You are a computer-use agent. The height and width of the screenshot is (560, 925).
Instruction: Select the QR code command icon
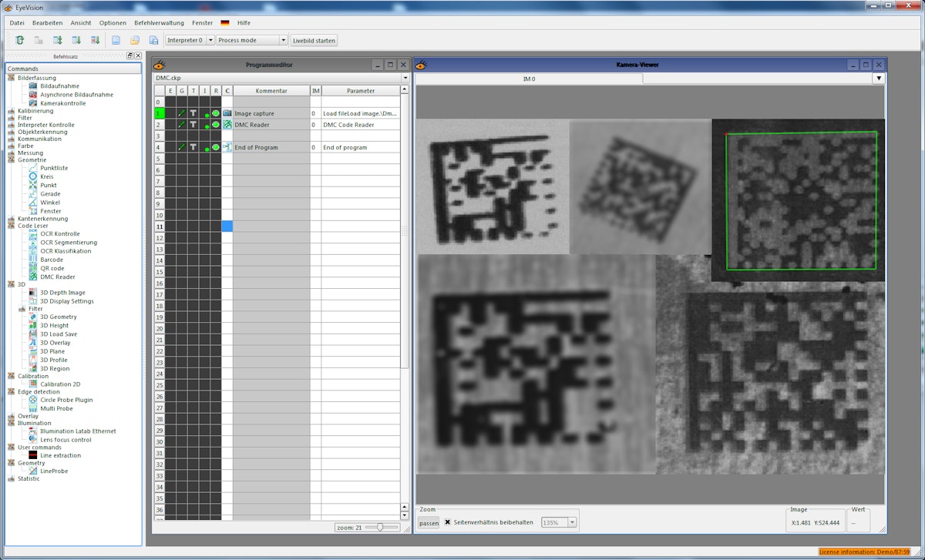tap(33, 268)
